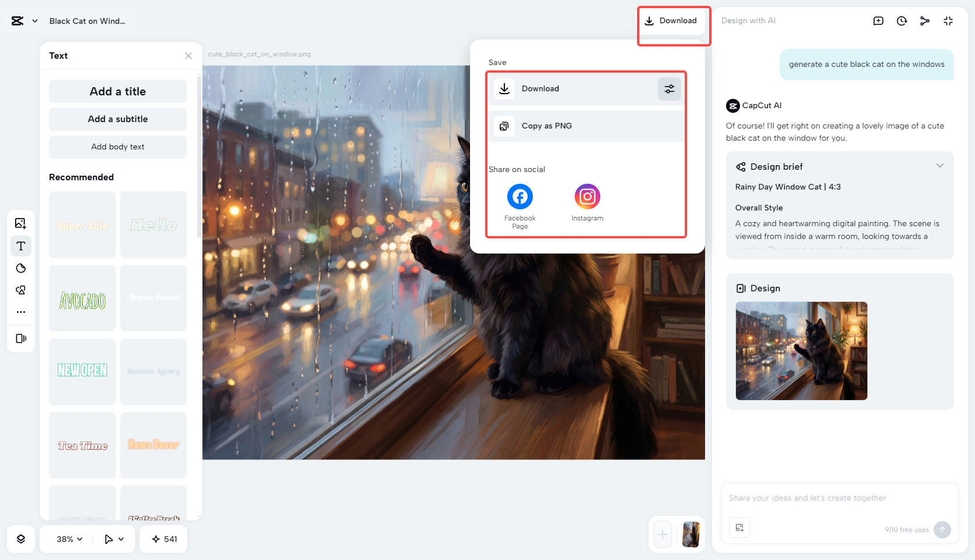Select the Super Sale text template
Screen dimensions: 975x560
tap(82, 225)
